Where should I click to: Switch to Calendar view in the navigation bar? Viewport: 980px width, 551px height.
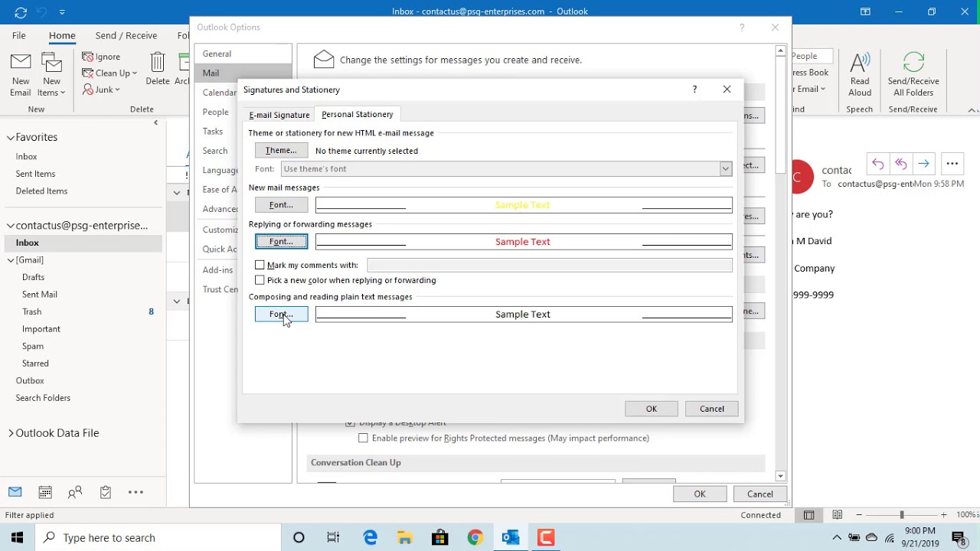[x=45, y=492]
